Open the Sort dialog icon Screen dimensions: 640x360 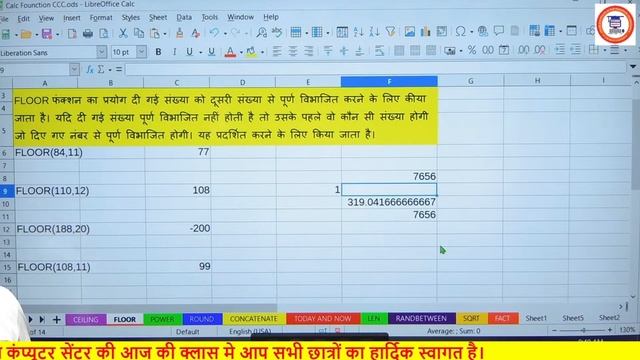coord(342,32)
